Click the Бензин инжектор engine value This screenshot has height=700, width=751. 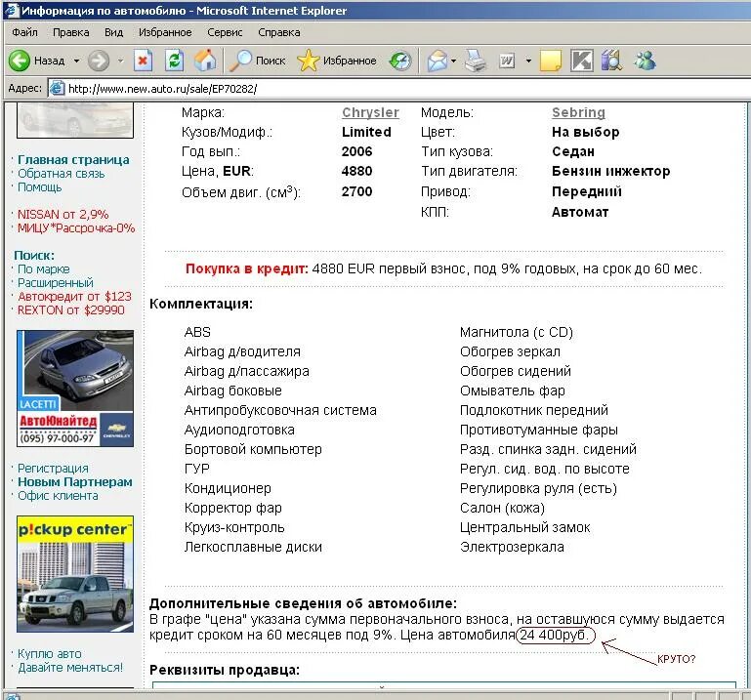(610, 171)
